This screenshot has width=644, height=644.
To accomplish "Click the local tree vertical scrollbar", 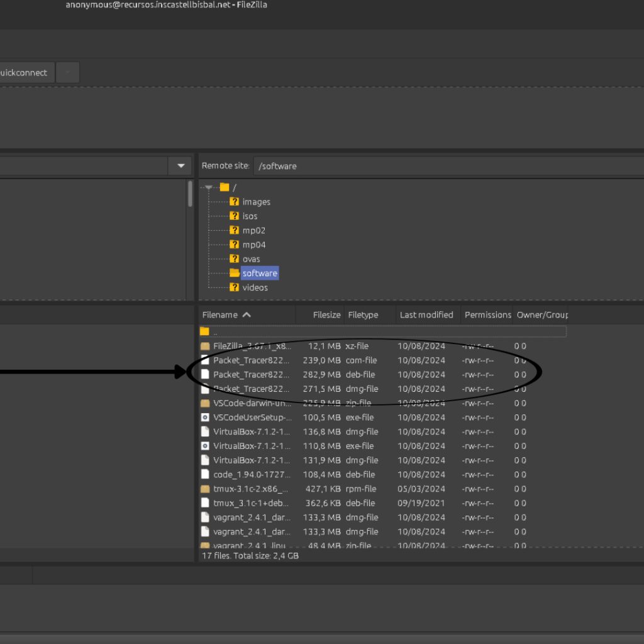I will (x=190, y=195).
